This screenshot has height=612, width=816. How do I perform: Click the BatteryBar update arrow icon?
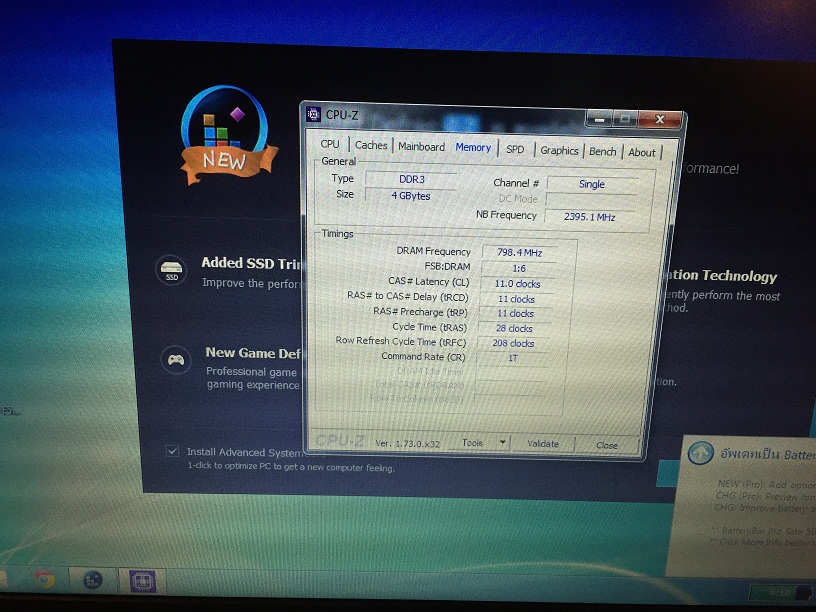point(700,453)
